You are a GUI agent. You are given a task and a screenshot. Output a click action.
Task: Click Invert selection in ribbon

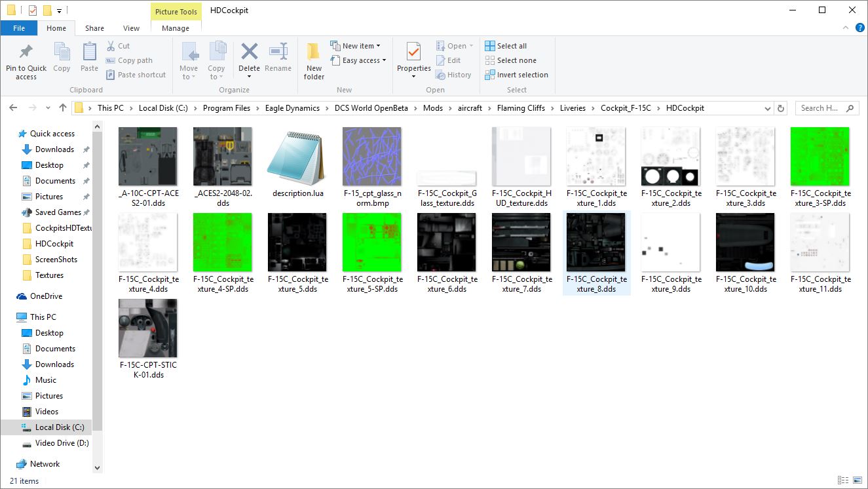tap(517, 75)
